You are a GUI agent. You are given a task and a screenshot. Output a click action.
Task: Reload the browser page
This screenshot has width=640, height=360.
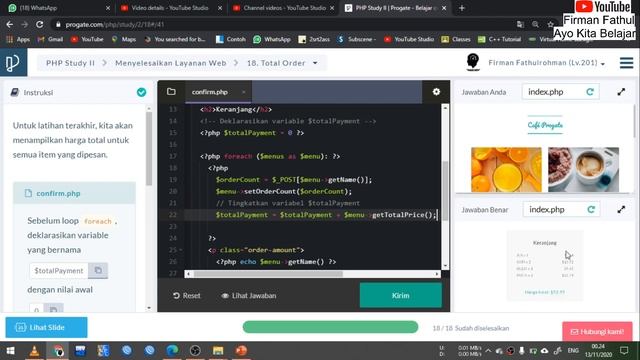tap(40, 24)
